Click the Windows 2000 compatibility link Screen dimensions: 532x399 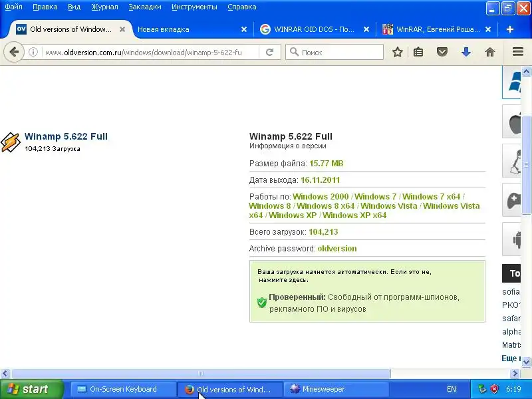point(321,196)
